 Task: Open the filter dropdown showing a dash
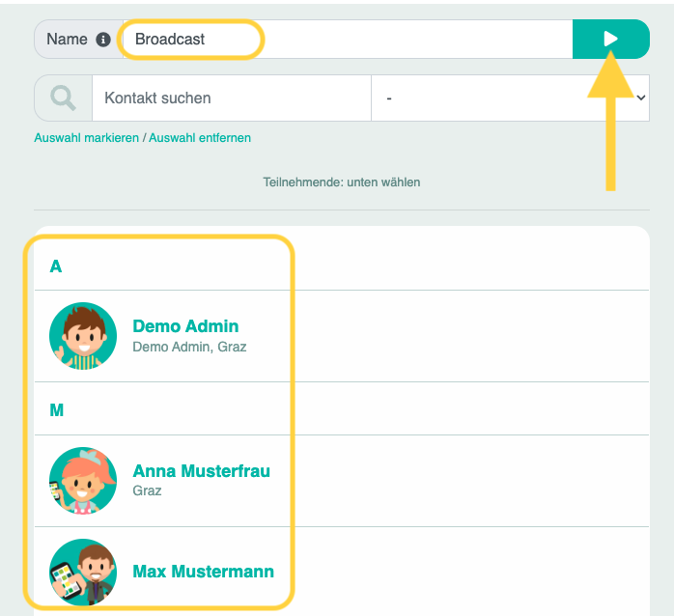[x=510, y=98]
